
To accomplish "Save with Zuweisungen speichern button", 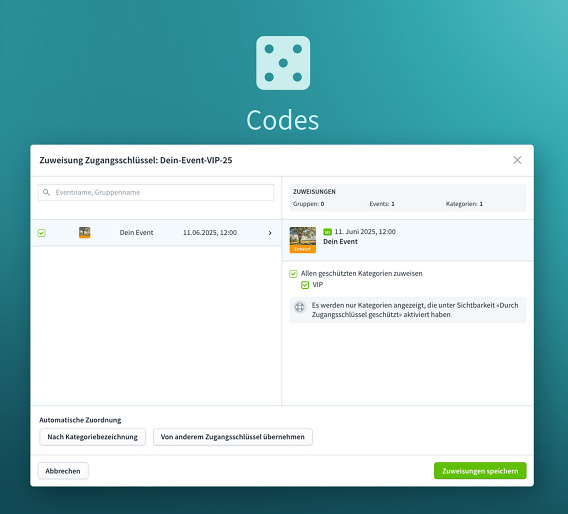I will coord(480,471).
